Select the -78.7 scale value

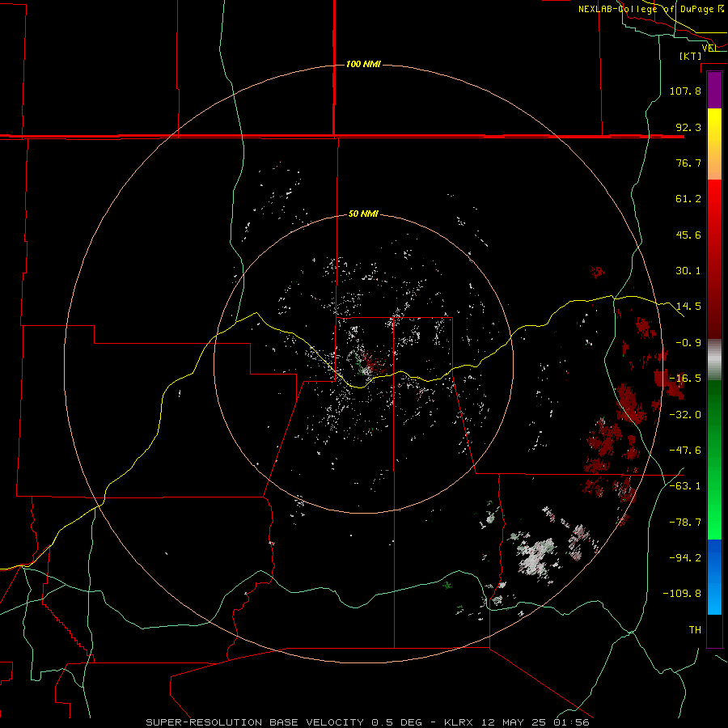click(x=685, y=523)
